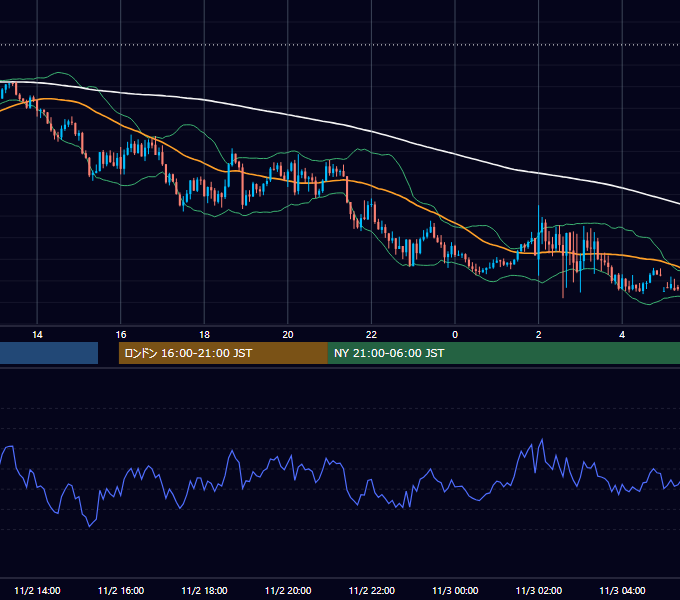Click the NY 21:00-06:00 JST session bar
This screenshot has width=680, height=600.
[504, 353]
